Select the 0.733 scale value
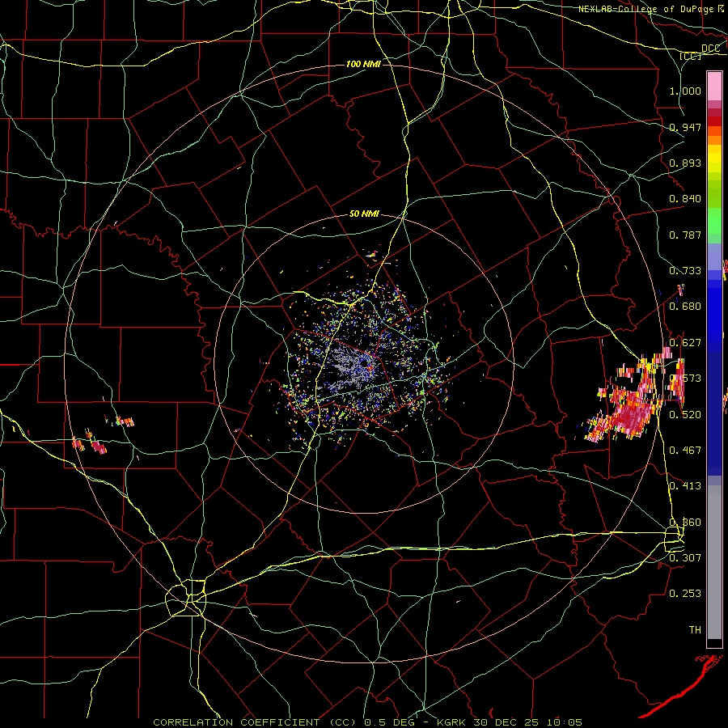Screen dimensions: 728x728 click(685, 270)
